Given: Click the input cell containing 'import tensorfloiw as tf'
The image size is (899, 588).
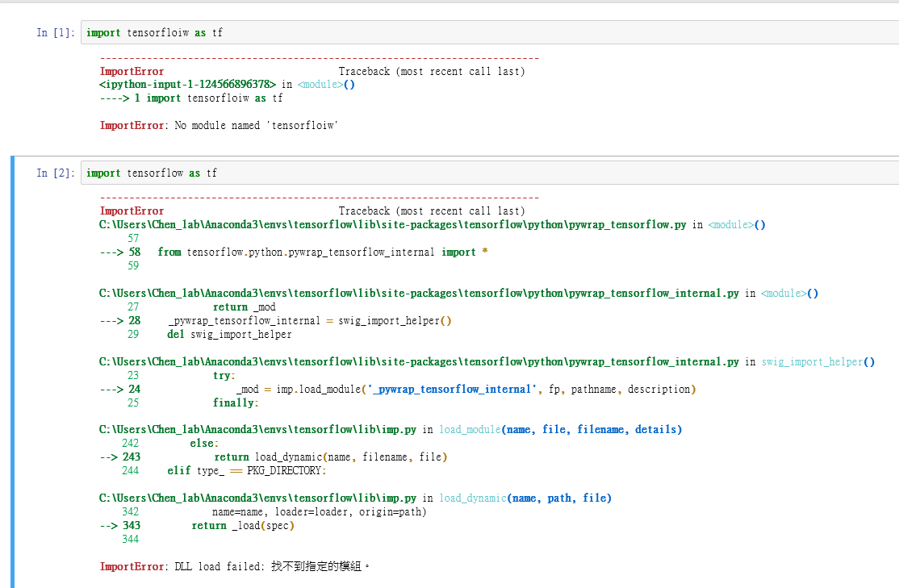Looking at the screenshot, I should [x=490, y=32].
